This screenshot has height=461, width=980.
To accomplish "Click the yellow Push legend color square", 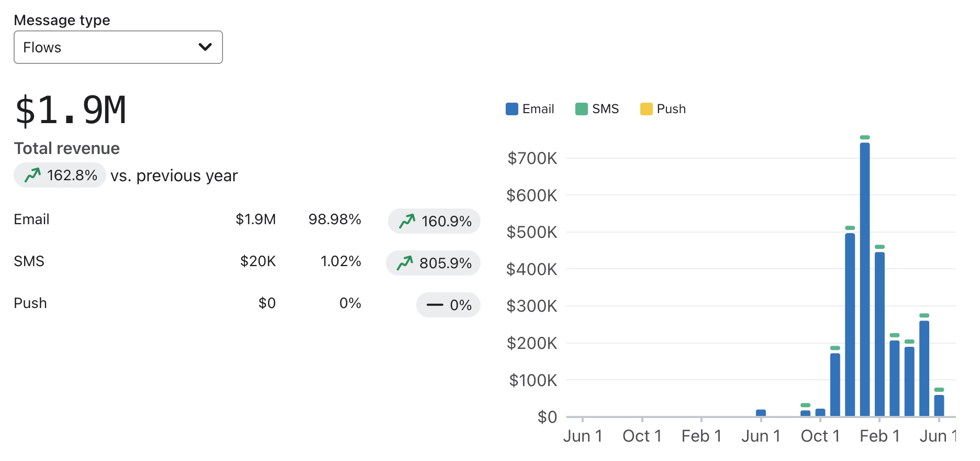I will click(x=647, y=109).
